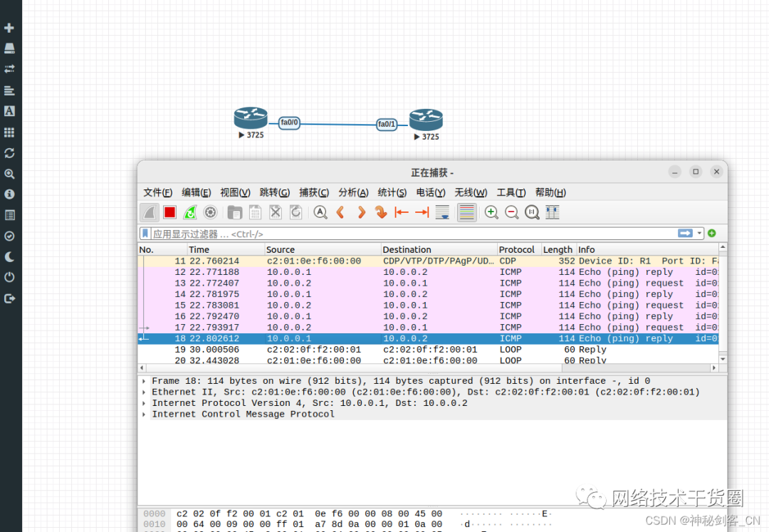This screenshot has width=769, height=532.
Task: Stop capture with the red square button
Action: pyautogui.click(x=169, y=212)
